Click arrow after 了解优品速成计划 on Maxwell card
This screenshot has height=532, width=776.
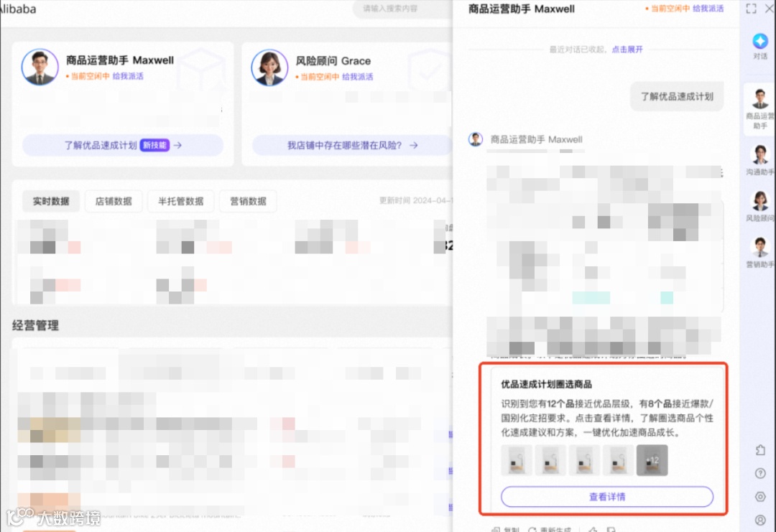click(177, 145)
